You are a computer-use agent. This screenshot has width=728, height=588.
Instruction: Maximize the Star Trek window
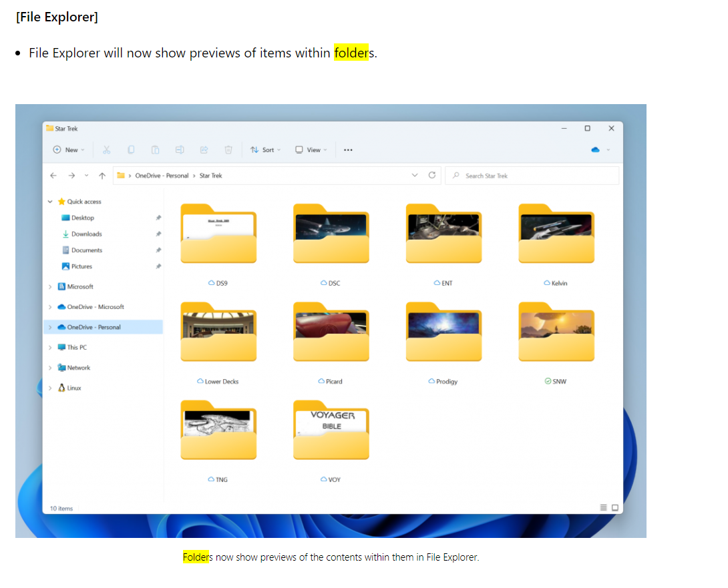[587, 129]
